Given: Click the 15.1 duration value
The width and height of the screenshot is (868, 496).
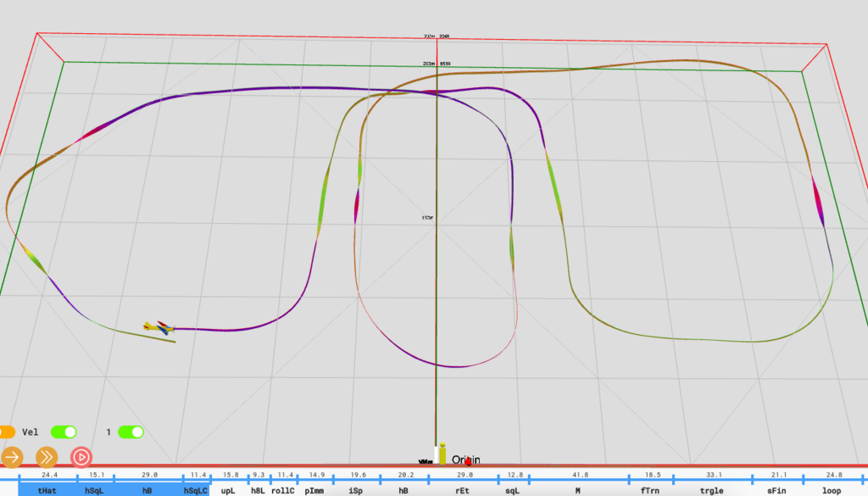Looking at the screenshot, I should [97, 475].
